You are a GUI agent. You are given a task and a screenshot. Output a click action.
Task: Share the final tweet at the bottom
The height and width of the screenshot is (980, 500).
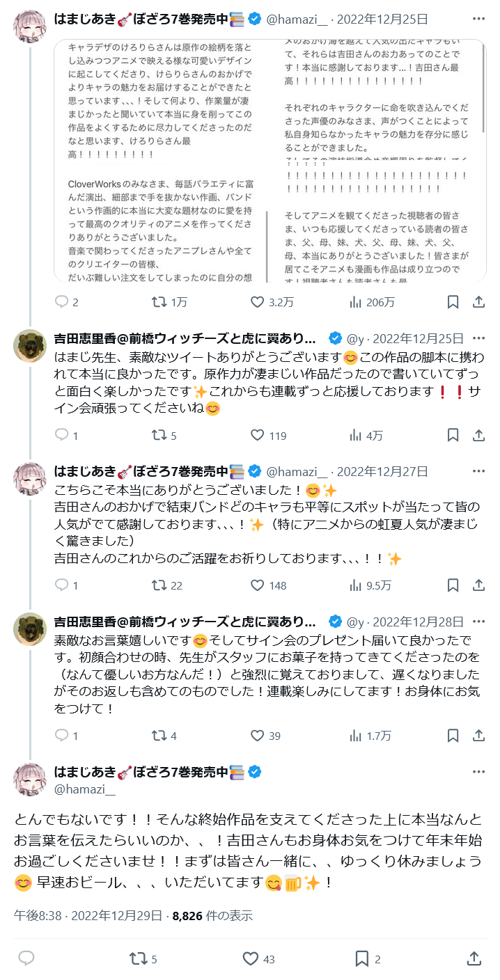pyautogui.click(x=474, y=958)
